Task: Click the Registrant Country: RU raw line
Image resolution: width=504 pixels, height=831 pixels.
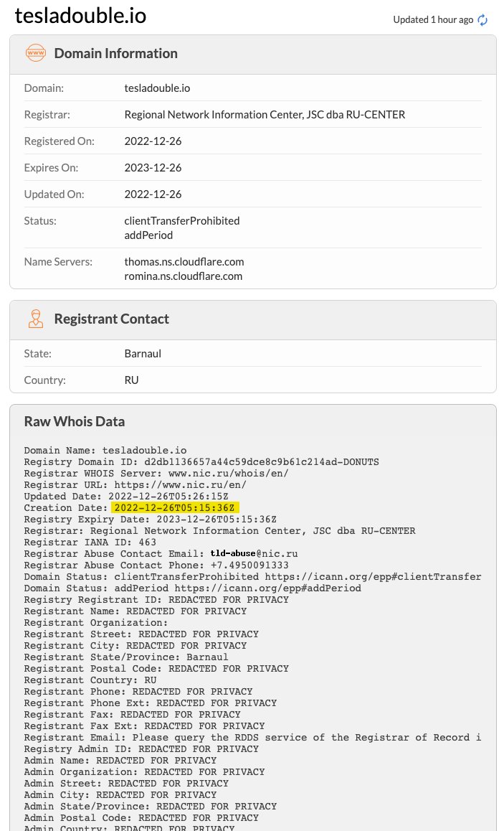Action: click(90, 680)
